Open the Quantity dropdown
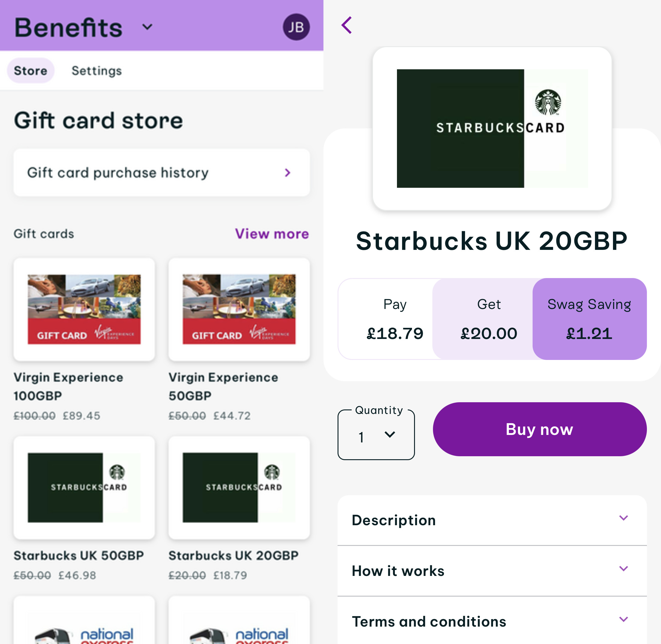 click(x=376, y=435)
